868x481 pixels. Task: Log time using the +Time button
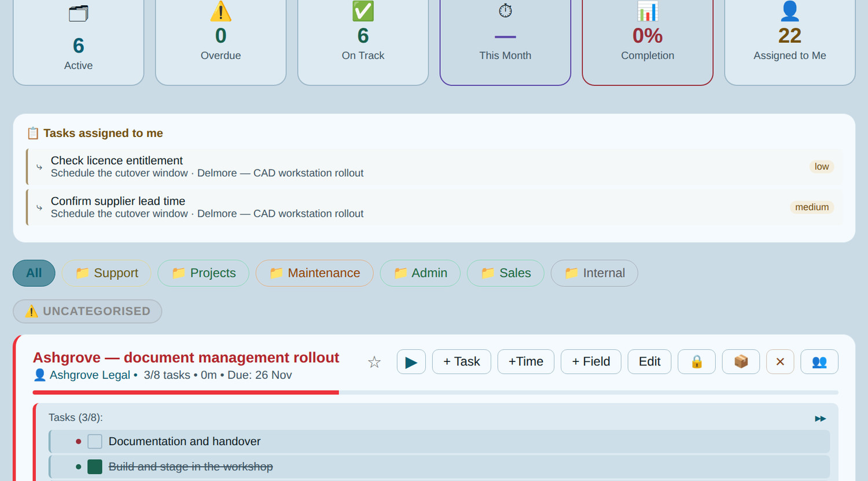(526, 362)
